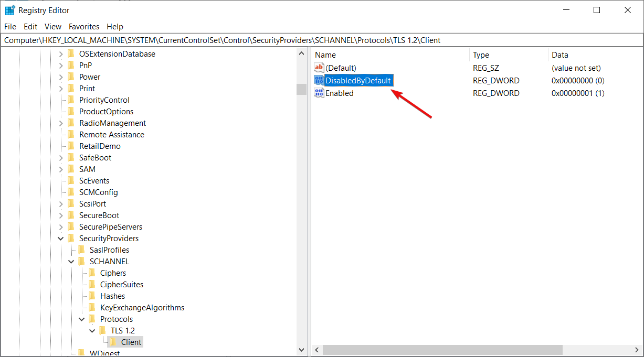
Task: Click data 0x00000000 (0) of DisabledByDefault
Action: 578,80
